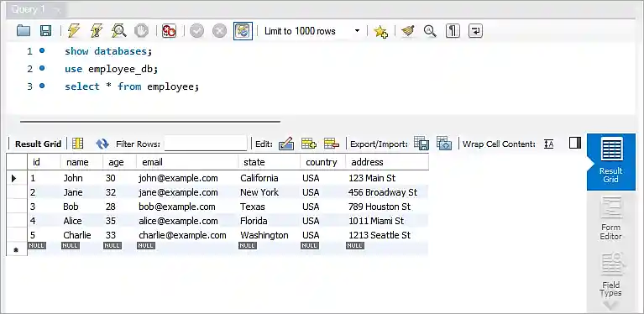Import records from an external file icon
Image resolution: width=644 pixels, height=314 pixels.
444,144
